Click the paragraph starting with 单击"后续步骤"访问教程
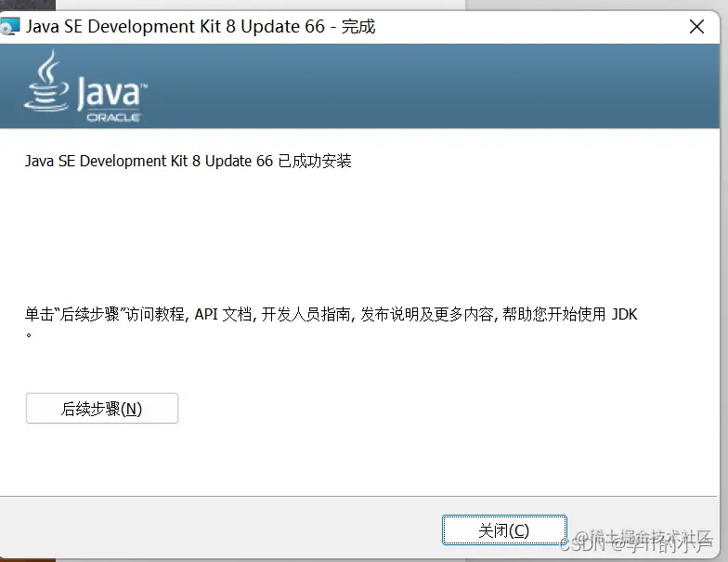 pos(331,321)
